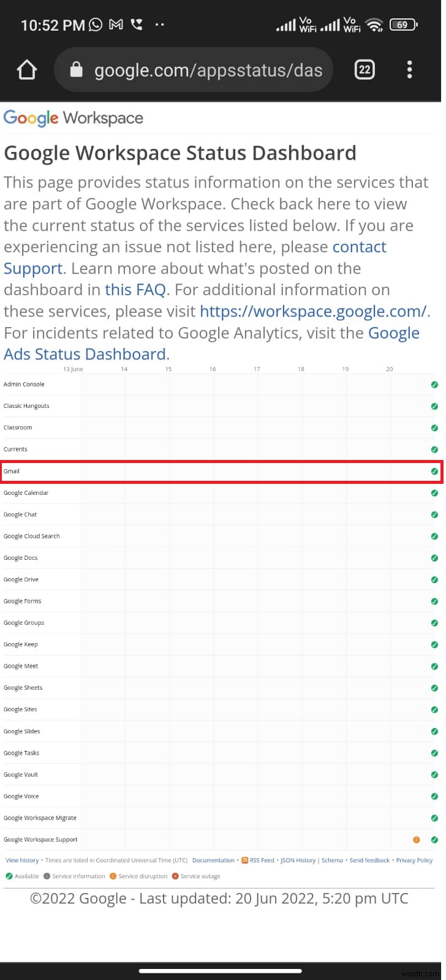
Task: Open the JSON History link
Action: [298, 861]
